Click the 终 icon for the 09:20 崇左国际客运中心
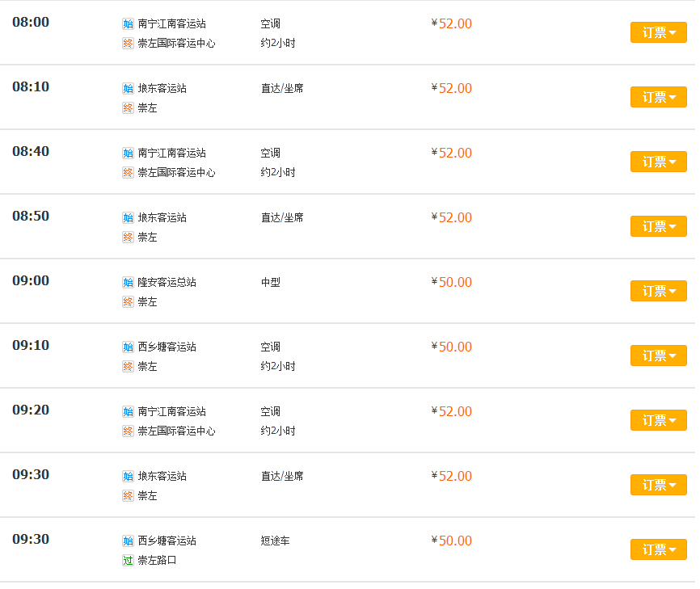 [128, 431]
